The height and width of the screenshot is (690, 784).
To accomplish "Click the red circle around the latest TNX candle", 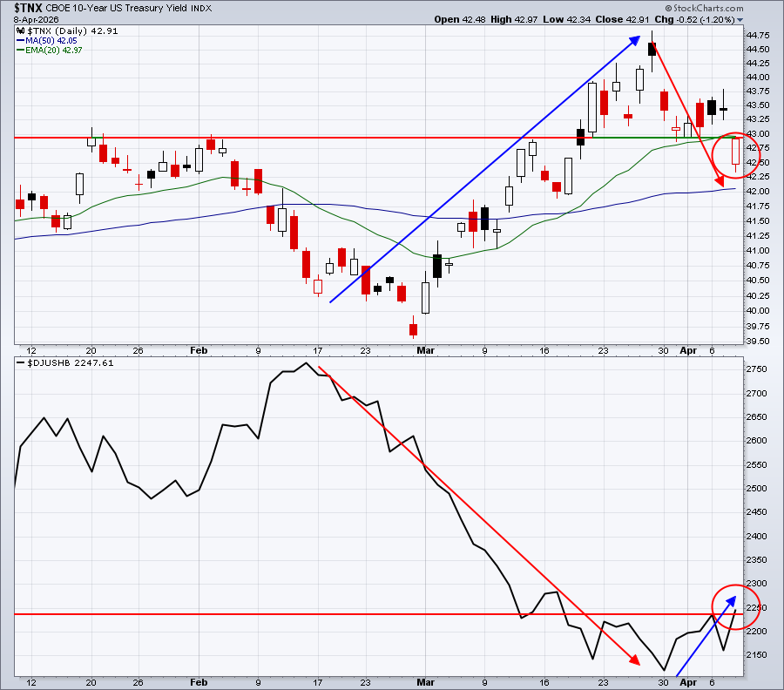I will click(735, 155).
